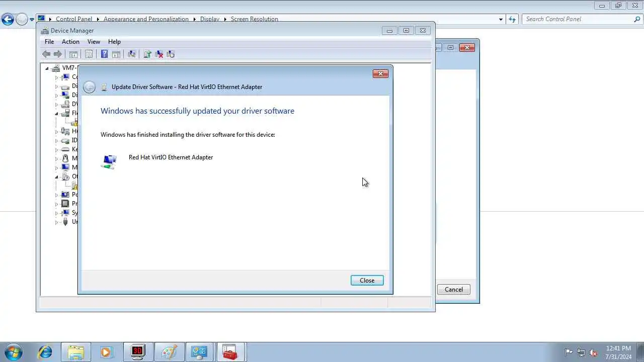Click the Appearance and Personalization breadcrumb

pos(146,19)
